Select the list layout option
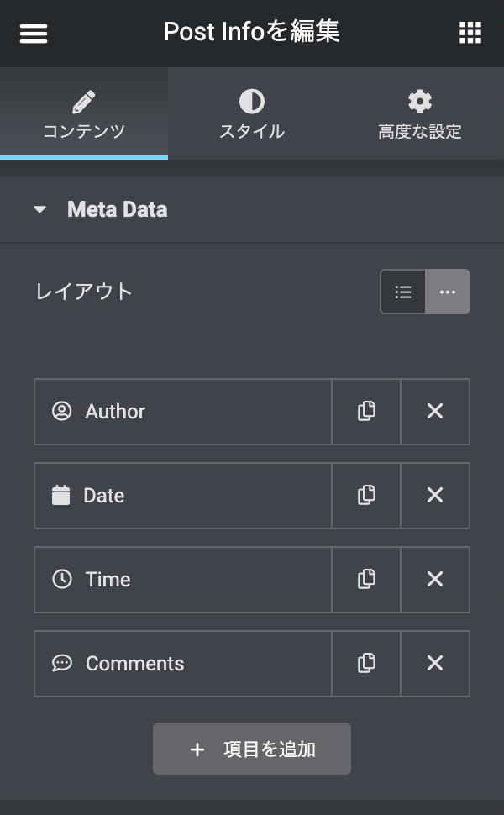The width and height of the screenshot is (504, 815). tap(403, 292)
